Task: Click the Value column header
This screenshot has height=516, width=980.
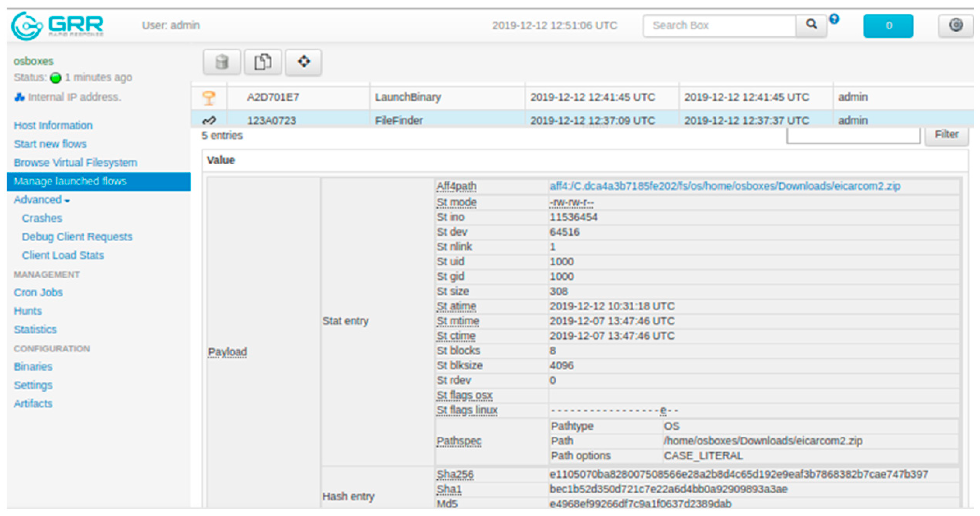Action: click(221, 160)
